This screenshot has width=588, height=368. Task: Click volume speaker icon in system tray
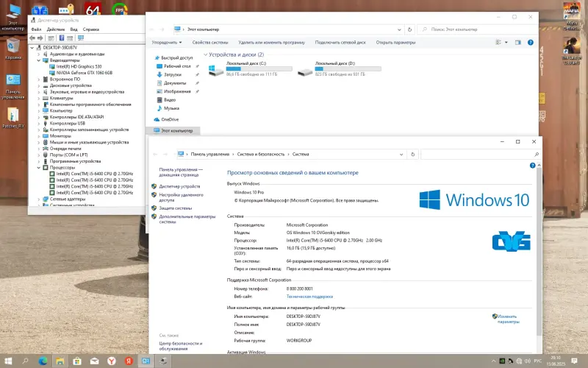[528, 361]
